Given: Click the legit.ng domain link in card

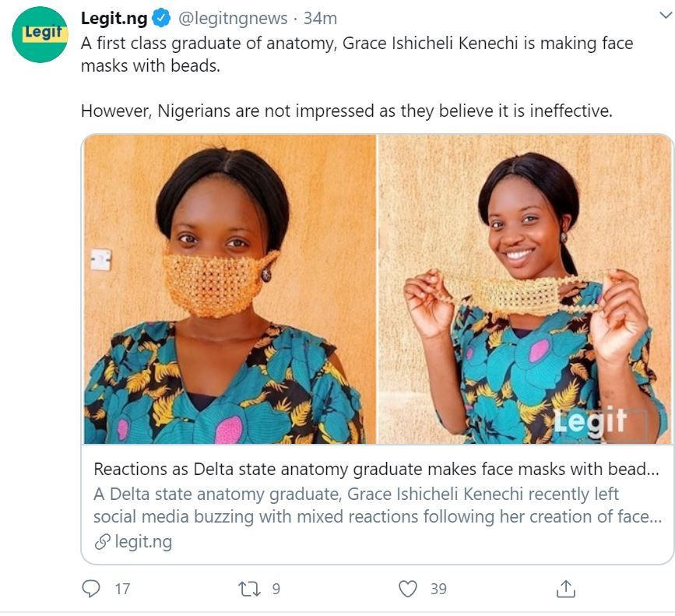Looking at the screenshot, I should click(143, 542).
